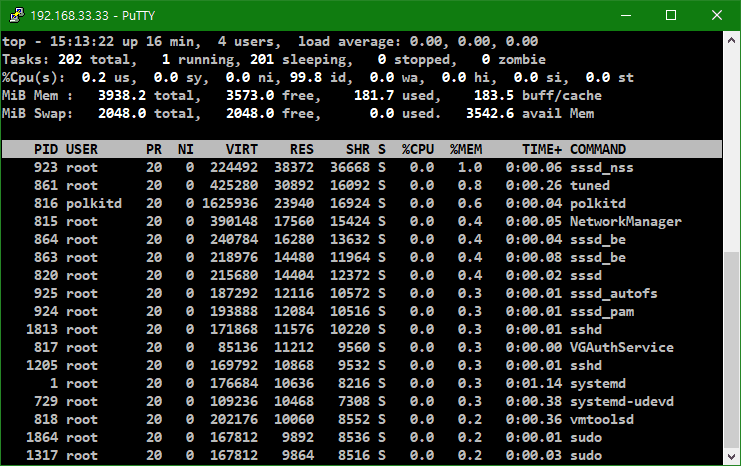The height and width of the screenshot is (466, 741).
Task: Click the RES value 38372
Action: pyautogui.click(x=294, y=168)
